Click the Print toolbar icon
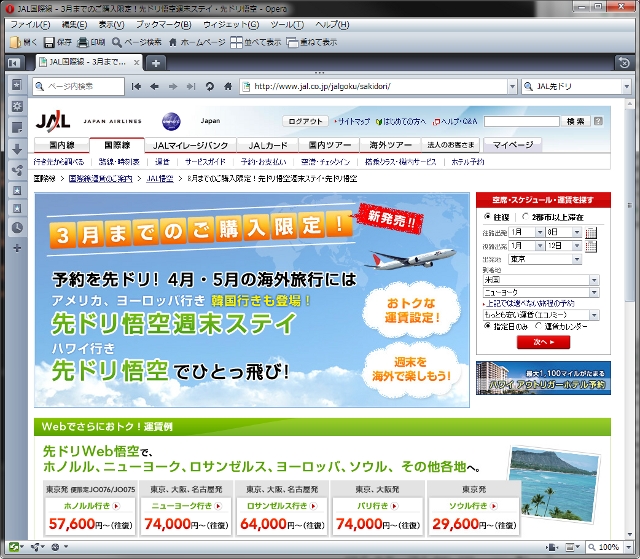This screenshot has width=640, height=559. click(83, 42)
